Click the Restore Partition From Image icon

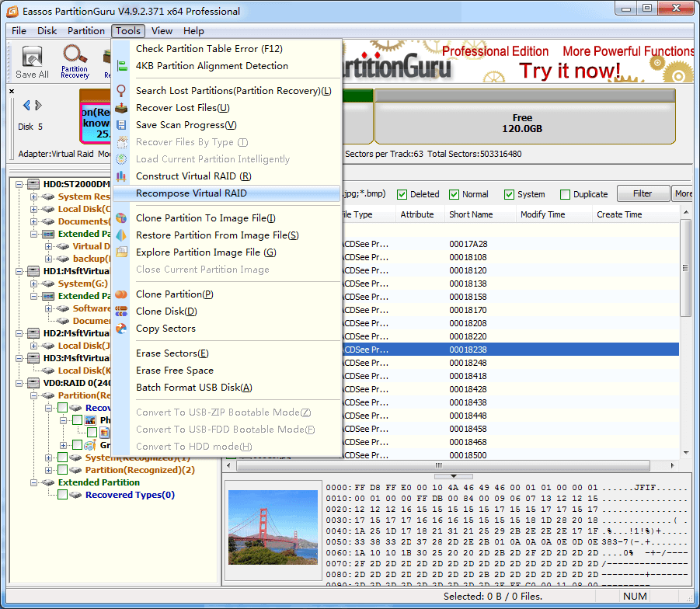[121, 235]
